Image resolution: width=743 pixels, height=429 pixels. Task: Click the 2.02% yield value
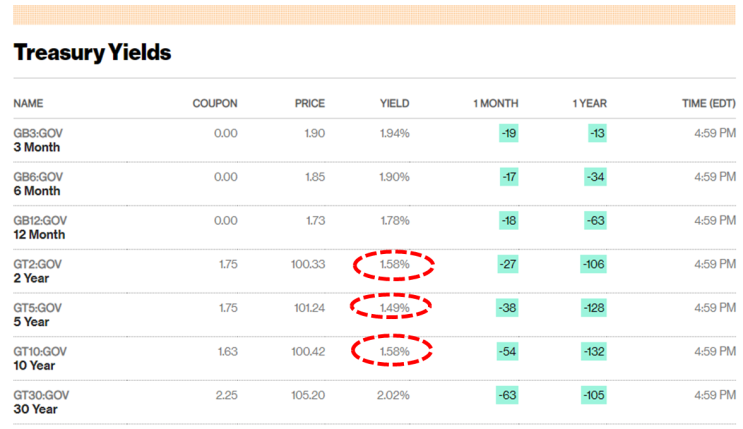point(393,395)
